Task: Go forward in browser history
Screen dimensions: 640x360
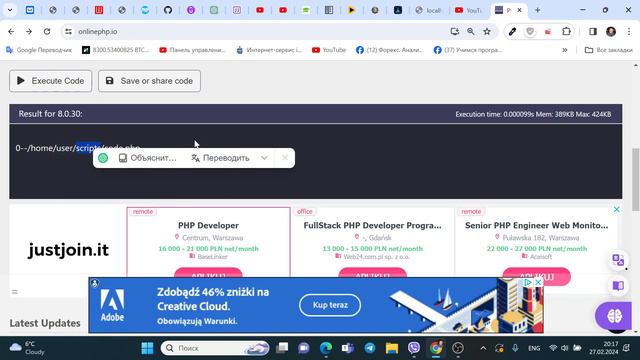Action: coord(29,31)
